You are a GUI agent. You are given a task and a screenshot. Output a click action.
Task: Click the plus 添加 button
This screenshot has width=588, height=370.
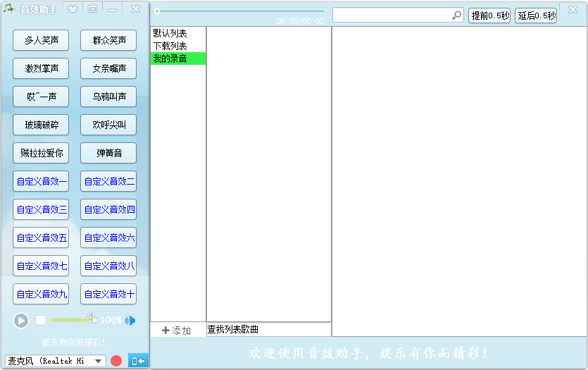tap(176, 331)
